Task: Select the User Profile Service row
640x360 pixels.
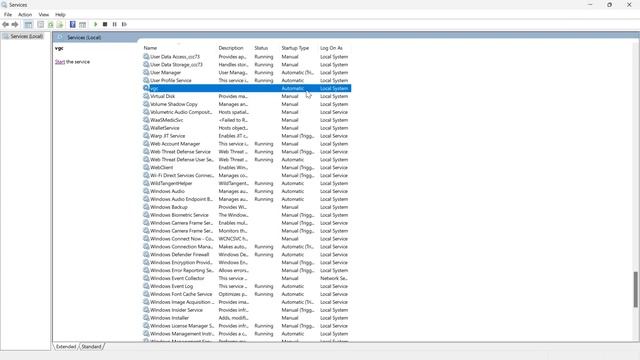Action: coord(247,80)
